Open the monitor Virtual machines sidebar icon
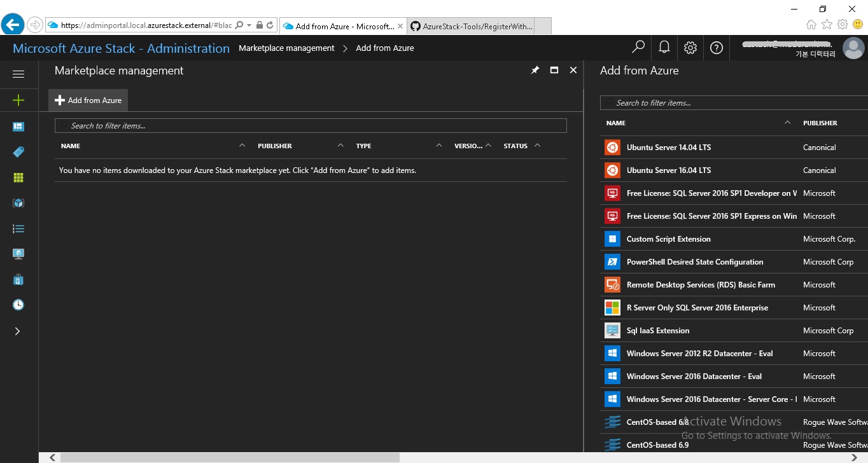The image size is (868, 463). point(18,254)
